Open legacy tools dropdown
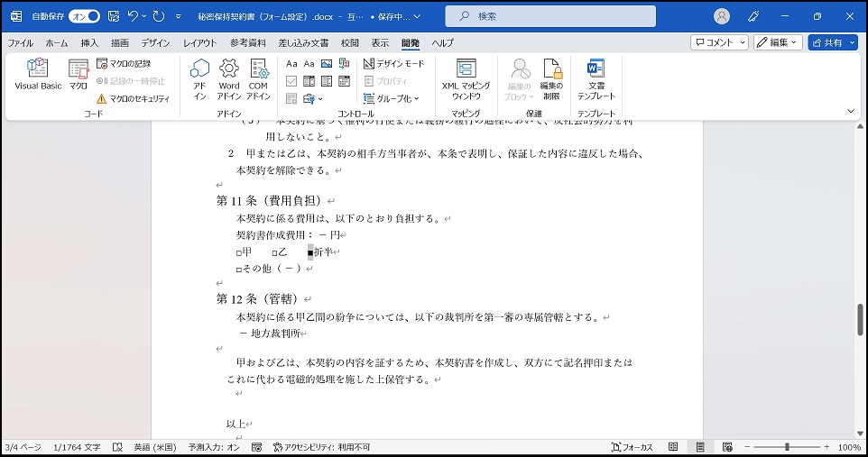 click(x=313, y=98)
